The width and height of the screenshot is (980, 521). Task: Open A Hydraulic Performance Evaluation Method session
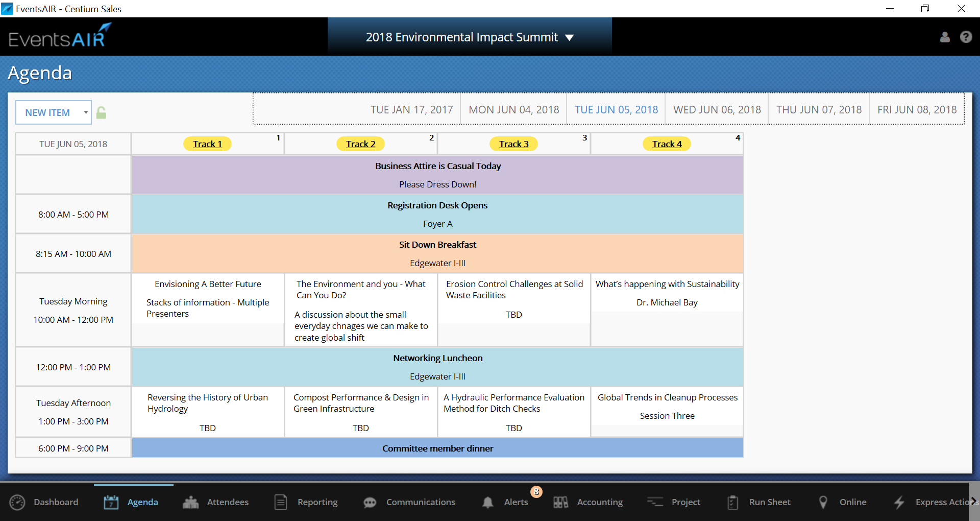(514, 412)
